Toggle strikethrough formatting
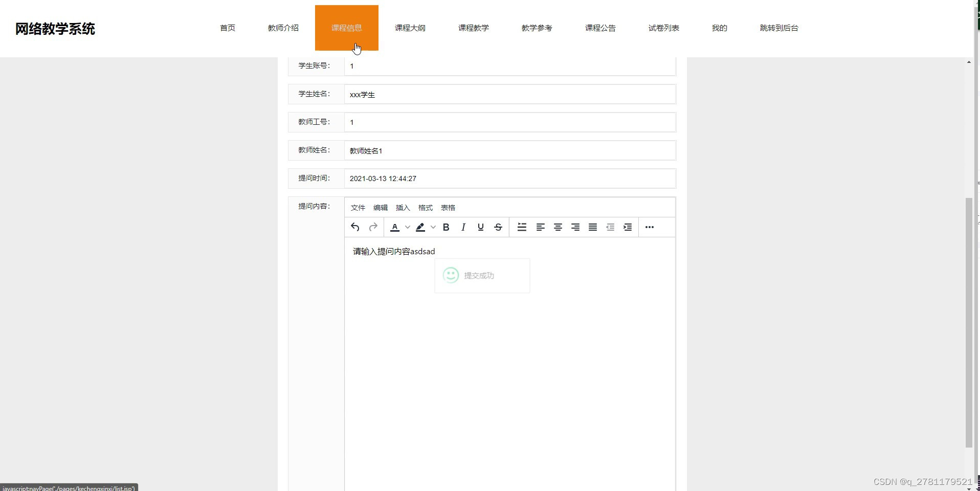Viewport: 980px width, 491px height. click(x=498, y=227)
